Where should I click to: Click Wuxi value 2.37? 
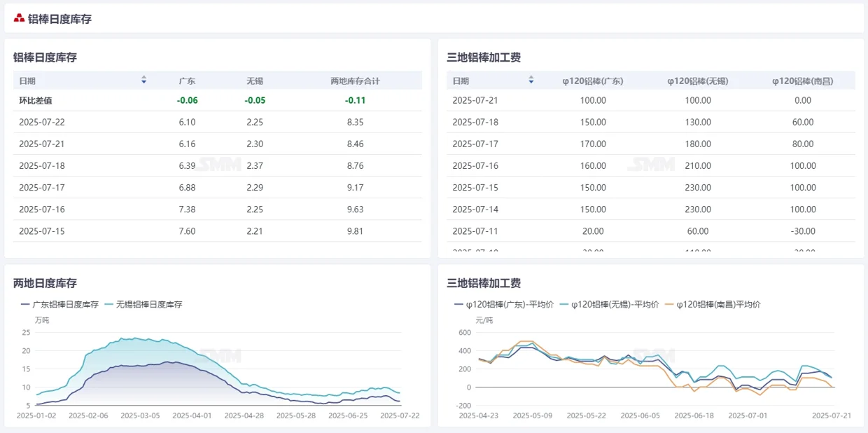255,165
